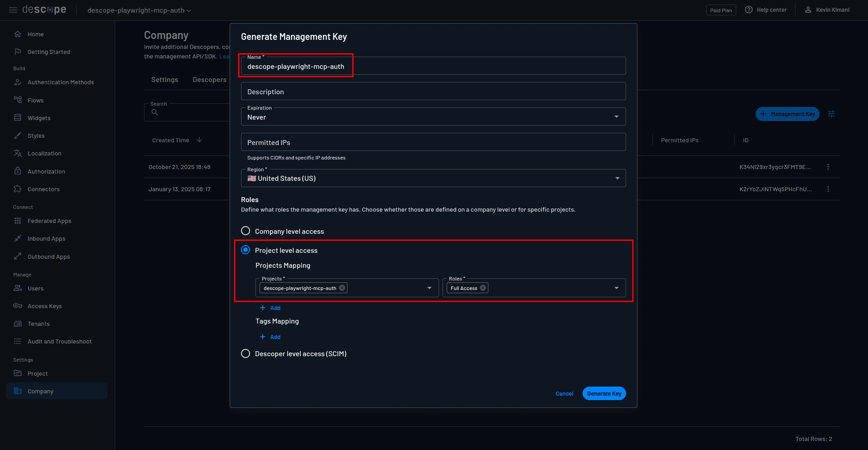Click the Description input field
Image resolution: width=868 pixels, height=450 pixels.
(433, 91)
